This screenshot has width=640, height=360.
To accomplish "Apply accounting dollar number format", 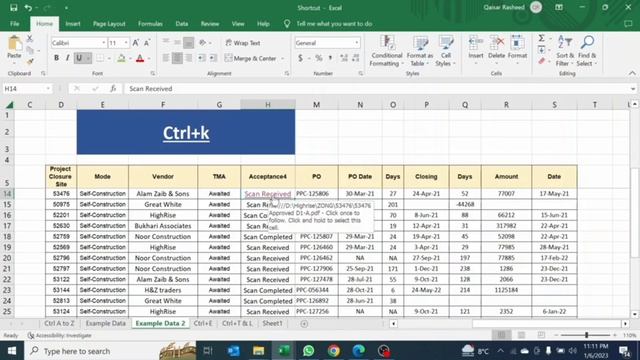I will [300, 58].
